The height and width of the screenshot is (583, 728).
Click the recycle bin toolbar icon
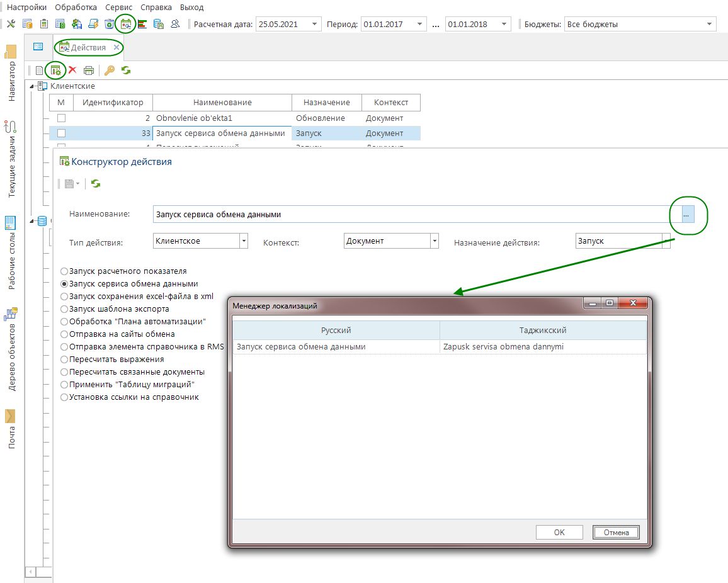pos(110,25)
